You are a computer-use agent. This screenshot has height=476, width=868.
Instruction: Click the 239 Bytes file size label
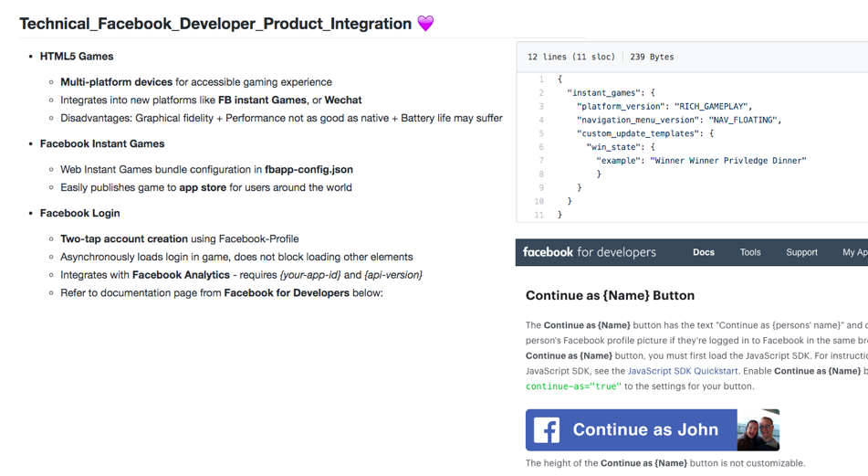[x=652, y=57]
